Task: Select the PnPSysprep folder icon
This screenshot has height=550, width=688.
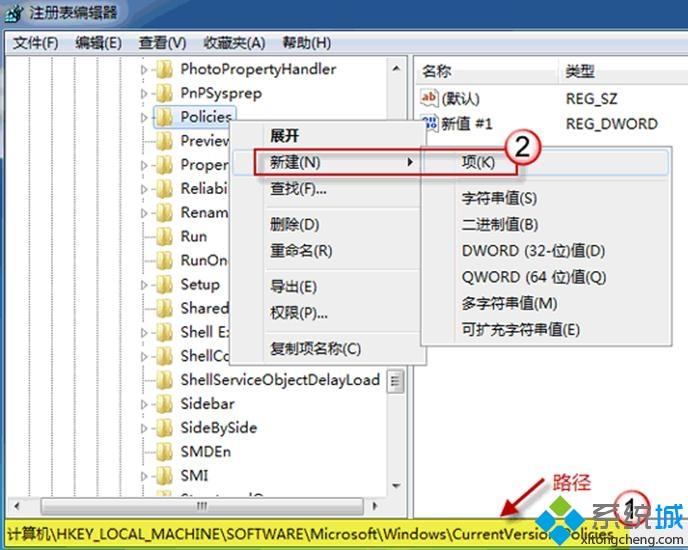Action: click(164, 93)
